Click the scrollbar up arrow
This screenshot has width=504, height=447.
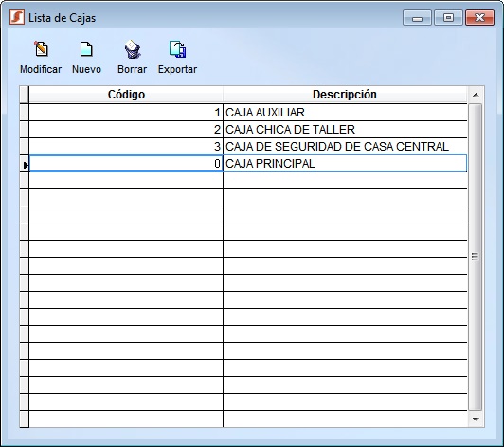[476, 95]
